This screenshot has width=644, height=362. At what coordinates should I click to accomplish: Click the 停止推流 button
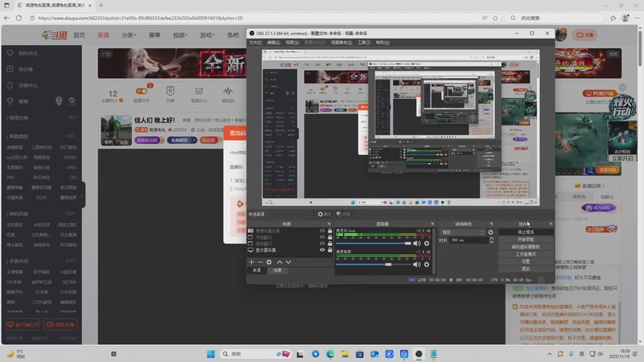(526, 232)
